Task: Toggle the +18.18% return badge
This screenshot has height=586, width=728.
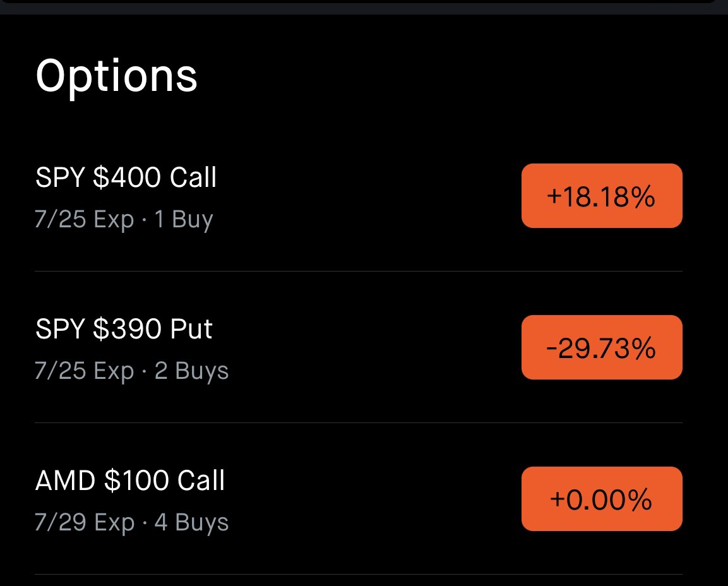Action: (x=602, y=196)
